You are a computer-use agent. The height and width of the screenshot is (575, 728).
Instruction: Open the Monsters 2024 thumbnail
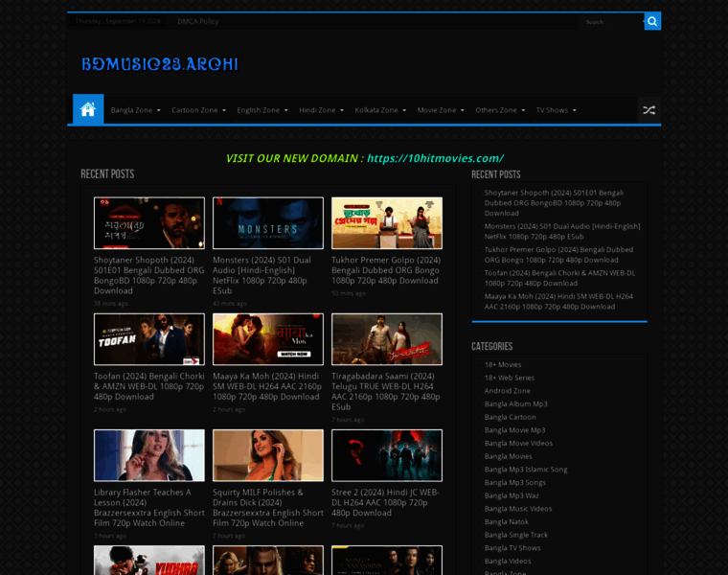click(268, 223)
